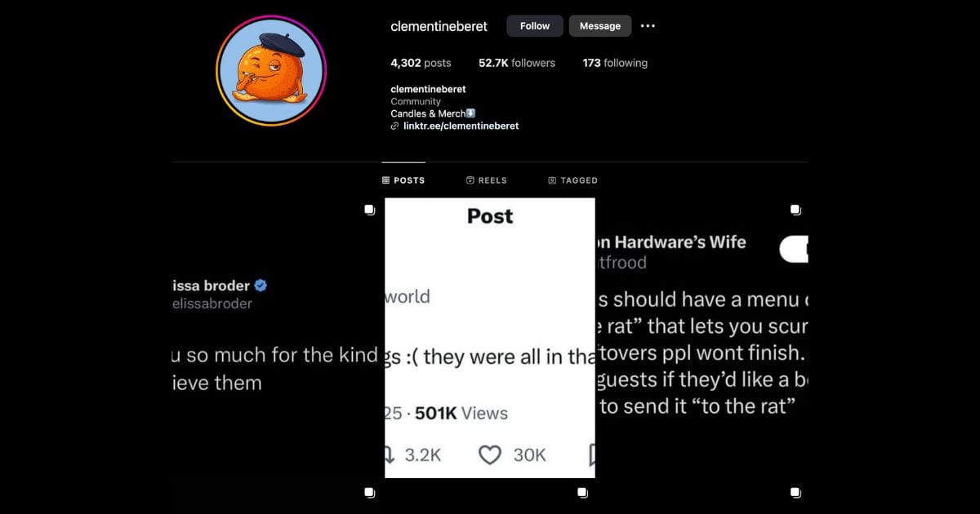Follow the clementineberet account
980x514 pixels.
[535, 26]
